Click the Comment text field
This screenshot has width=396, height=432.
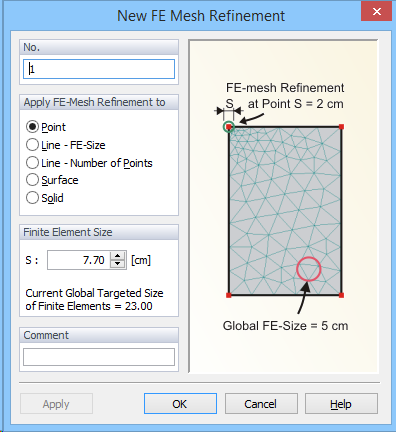99,357
